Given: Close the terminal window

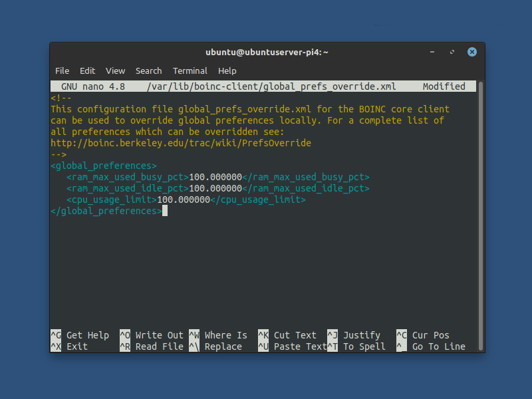Looking at the screenshot, I should 471,52.
